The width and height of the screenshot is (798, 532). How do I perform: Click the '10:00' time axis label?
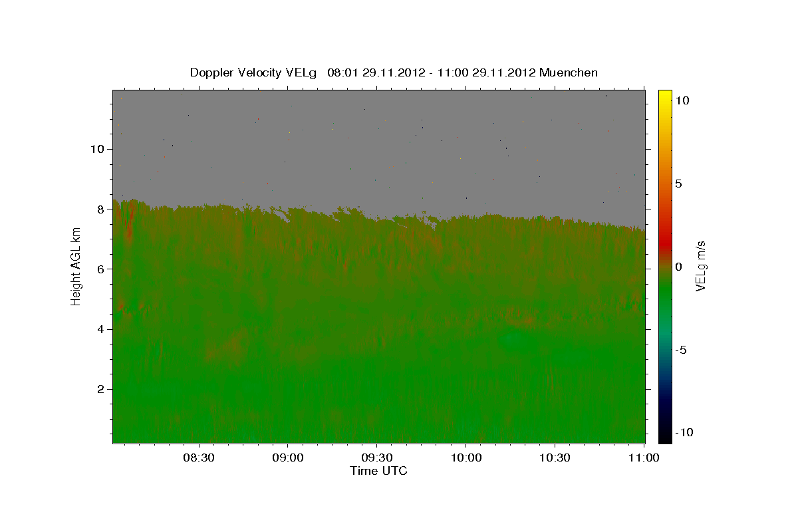pyautogui.click(x=465, y=458)
